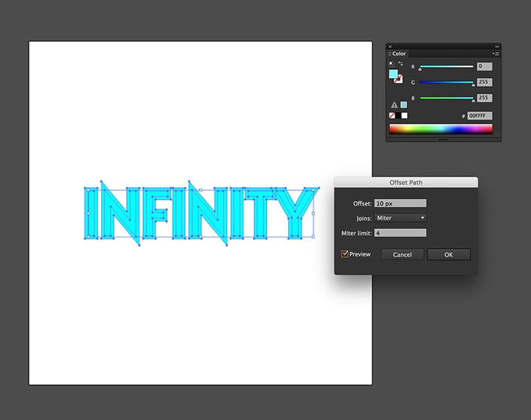Choose the white swatch in Color panel

pyautogui.click(x=404, y=116)
